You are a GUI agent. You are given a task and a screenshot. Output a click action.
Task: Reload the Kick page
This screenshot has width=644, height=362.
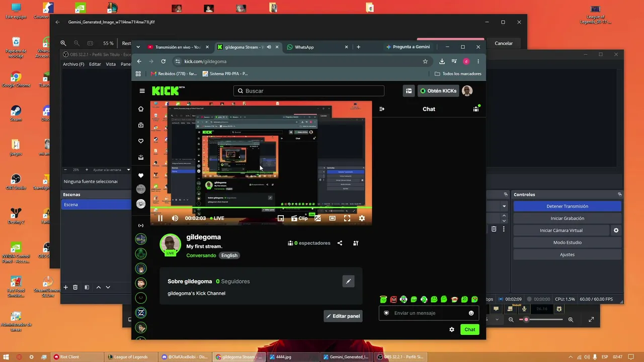(163, 61)
